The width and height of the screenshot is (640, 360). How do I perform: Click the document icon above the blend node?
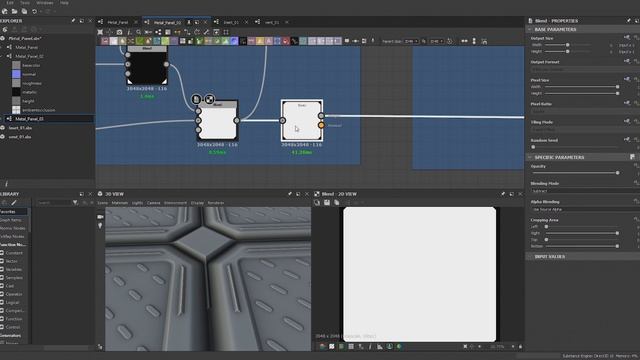pyautogui.click(x=196, y=99)
